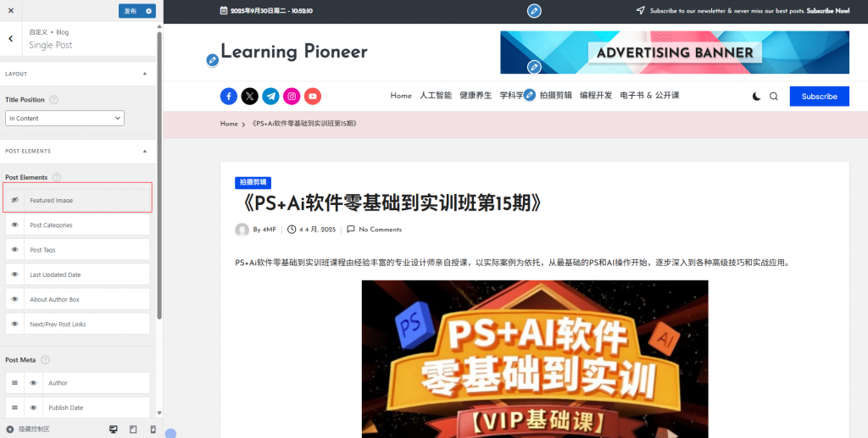Select the 编程开发 navigation item

[596, 96]
